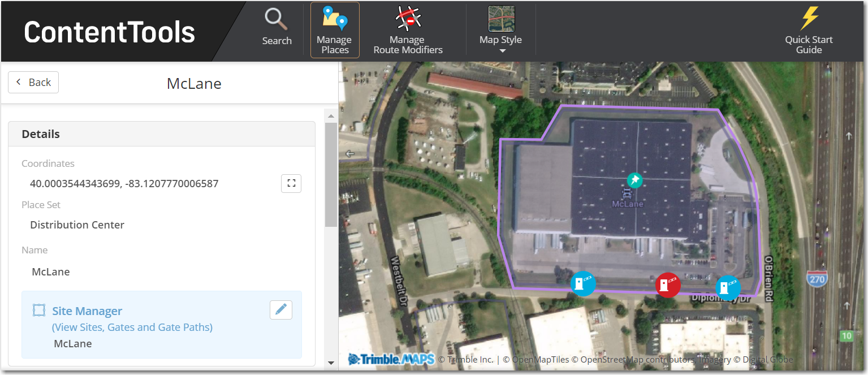Click the scrollbar down arrow
Image resolution: width=868 pixels, height=375 pixels.
click(331, 362)
